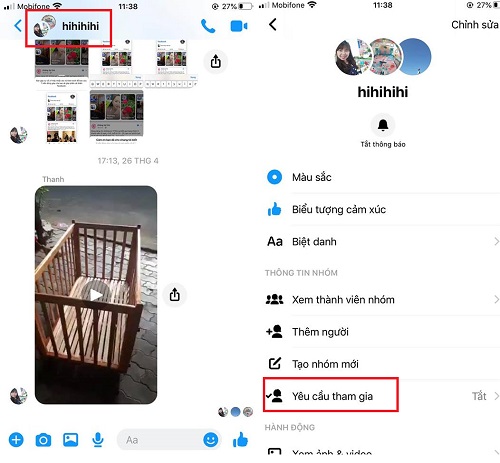The width and height of the screenshot is (500, 463).
Task: Share the crib video message
Action: click(175, 294)
